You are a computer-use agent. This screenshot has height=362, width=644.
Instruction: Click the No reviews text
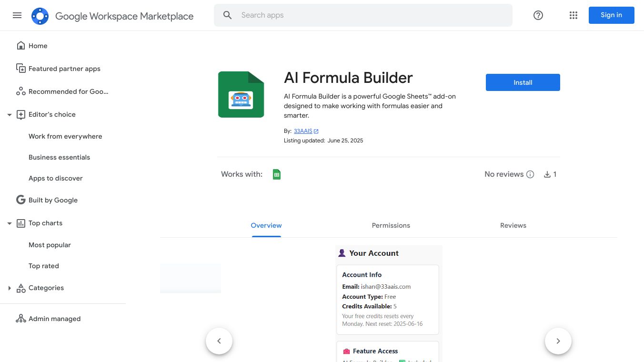(504, 174)
